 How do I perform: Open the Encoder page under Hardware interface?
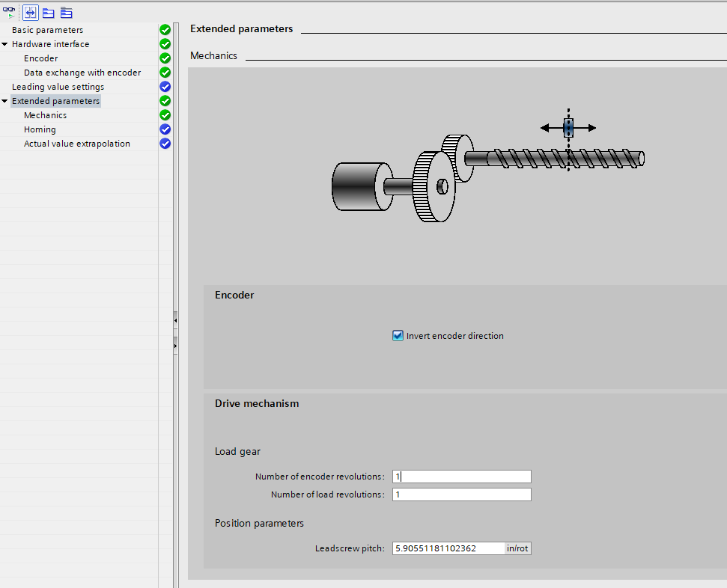[40, 58]
